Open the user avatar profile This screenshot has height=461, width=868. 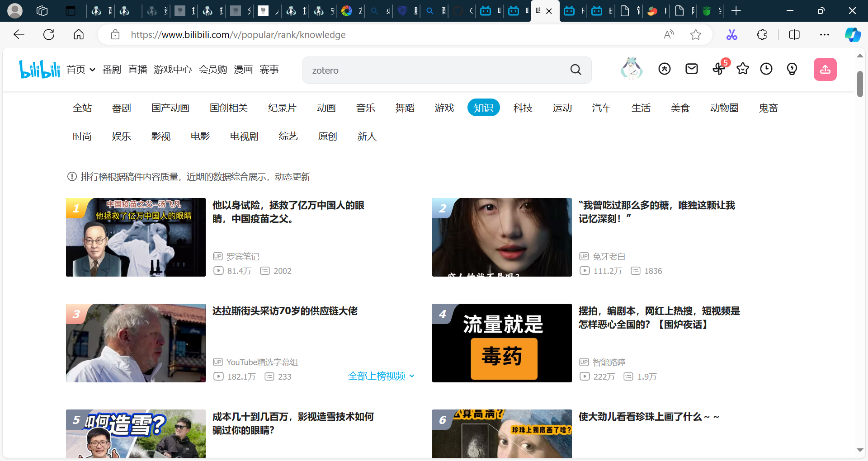click(631, 69)
